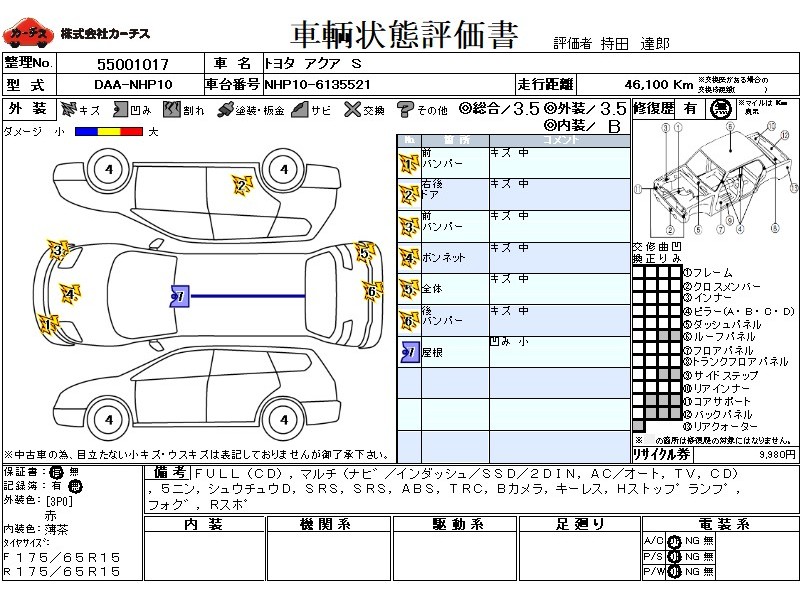This screenshot has height=600, width=800.
Task: Click damage marker 2 on the rear door
Action: [240, 184]
